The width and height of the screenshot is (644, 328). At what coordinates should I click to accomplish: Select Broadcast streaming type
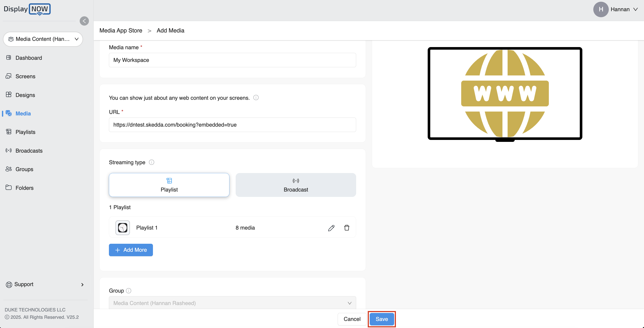click(x=296, y=185)
